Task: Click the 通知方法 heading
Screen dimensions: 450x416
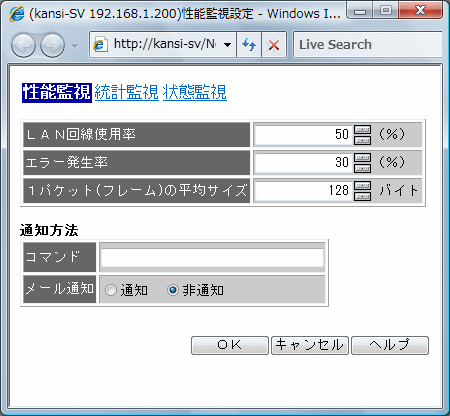Action: click(x=49, y=230)
